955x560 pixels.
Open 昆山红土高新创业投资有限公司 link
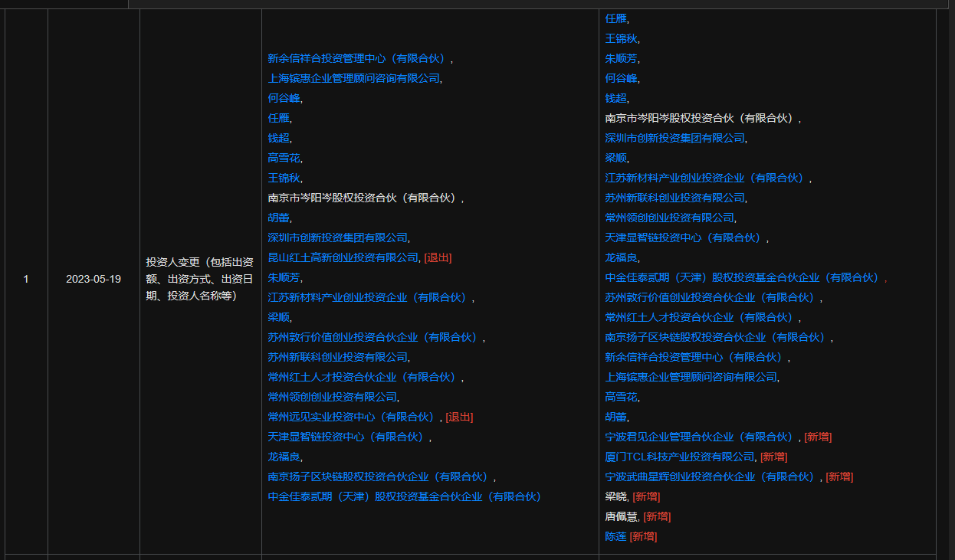click(x=343, y=257)
